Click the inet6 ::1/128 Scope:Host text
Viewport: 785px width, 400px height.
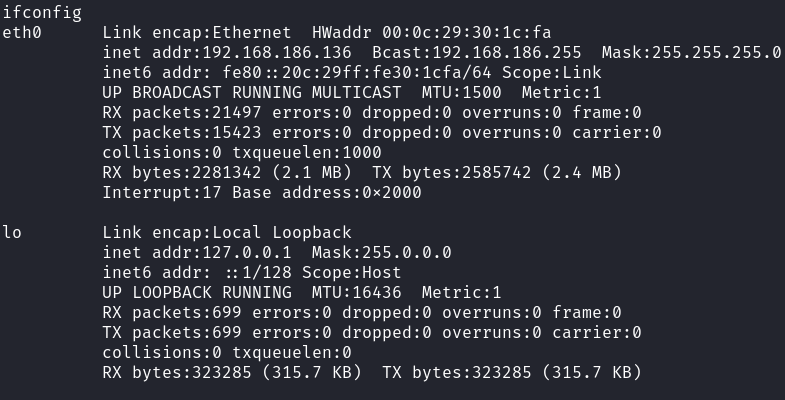252,273
